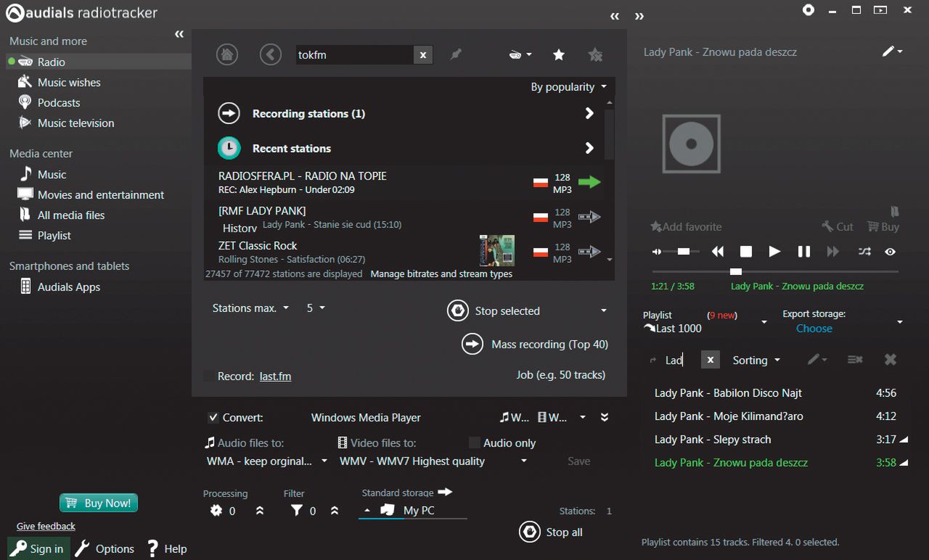Open All media files
929x560 pixels.
pos(71,215)
